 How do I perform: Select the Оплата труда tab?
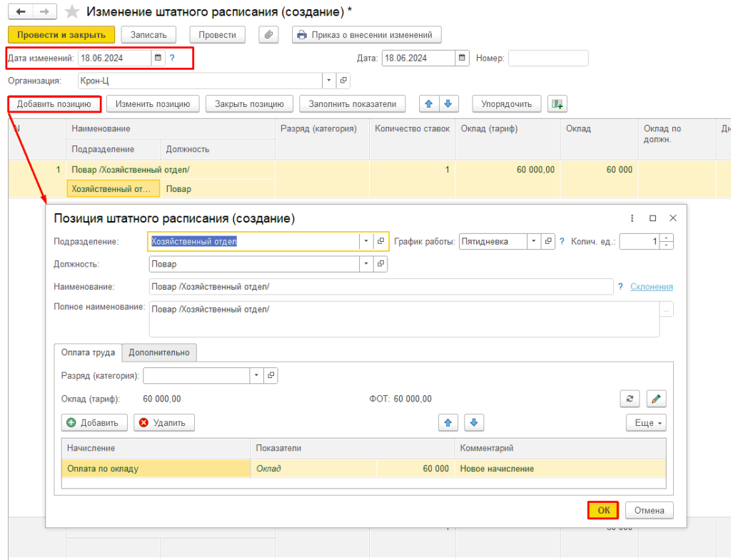[88, 352]
